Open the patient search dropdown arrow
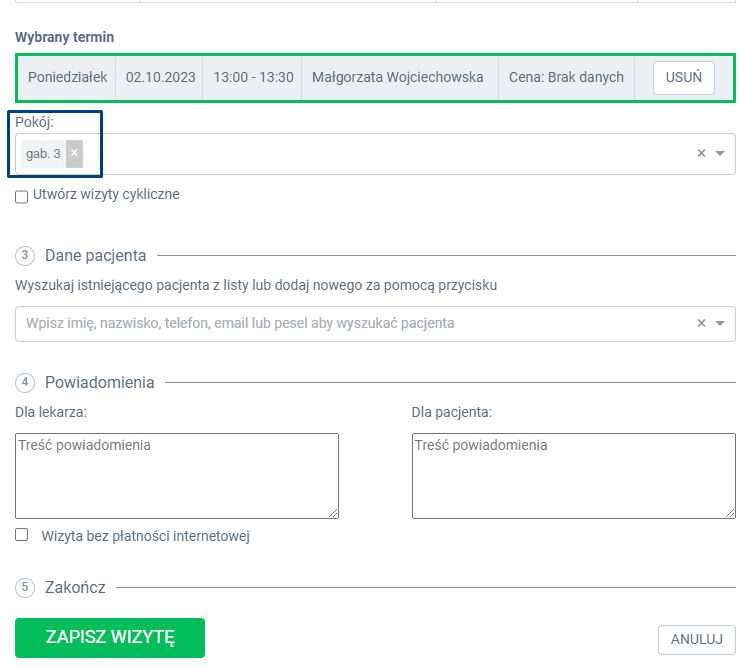 (x=720, y=324)
